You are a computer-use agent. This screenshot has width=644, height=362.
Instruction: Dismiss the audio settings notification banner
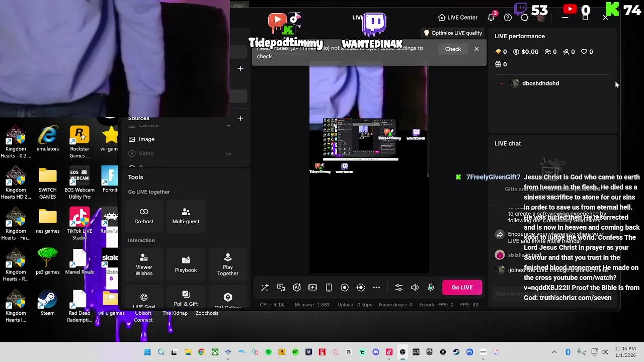(x=476, y=49)
